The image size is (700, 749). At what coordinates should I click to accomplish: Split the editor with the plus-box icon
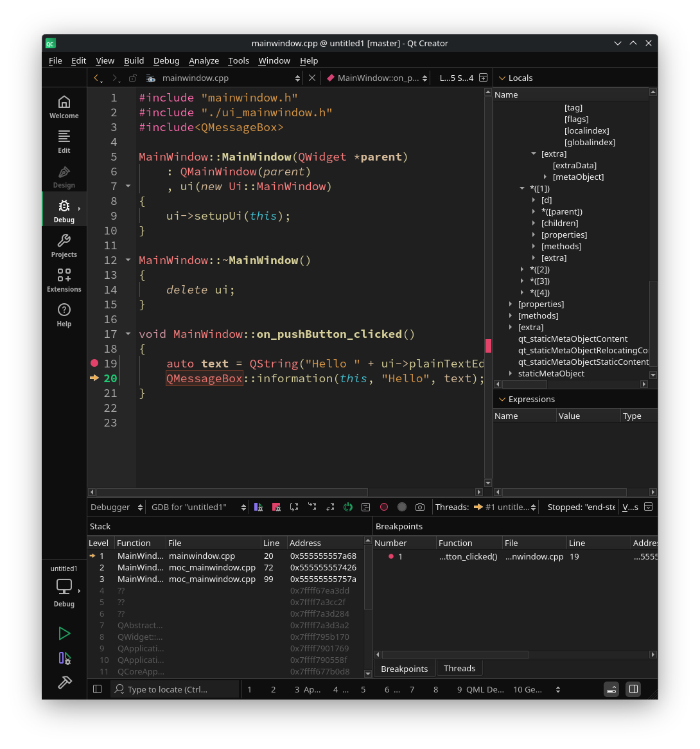point(483,78)
